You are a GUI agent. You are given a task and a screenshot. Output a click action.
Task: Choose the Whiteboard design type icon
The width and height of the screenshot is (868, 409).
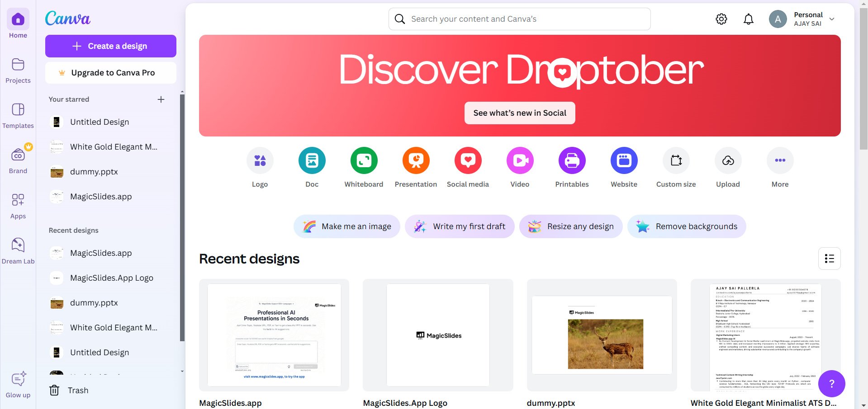(364, 160)
